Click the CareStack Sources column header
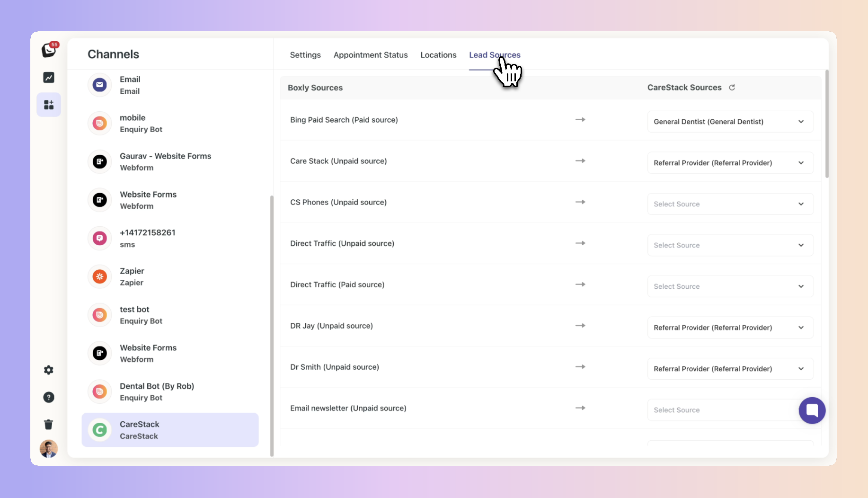 pos(684,88)
